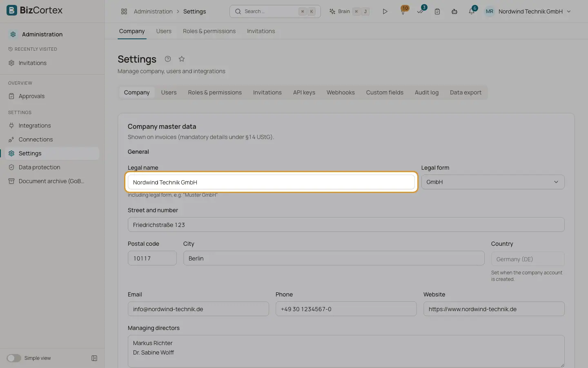Viewport: 588px width, 368px height.
Task: Toggle the Simple view switch
Action: (x=14, y=358)
